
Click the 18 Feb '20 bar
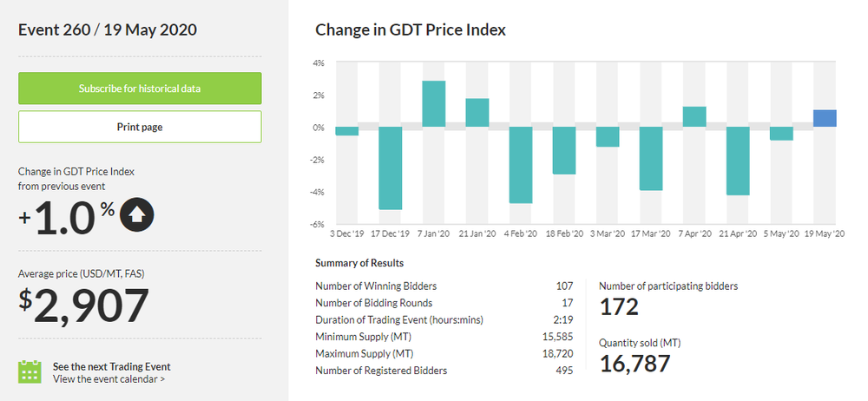pyautogui.click(x=564, y=150)
